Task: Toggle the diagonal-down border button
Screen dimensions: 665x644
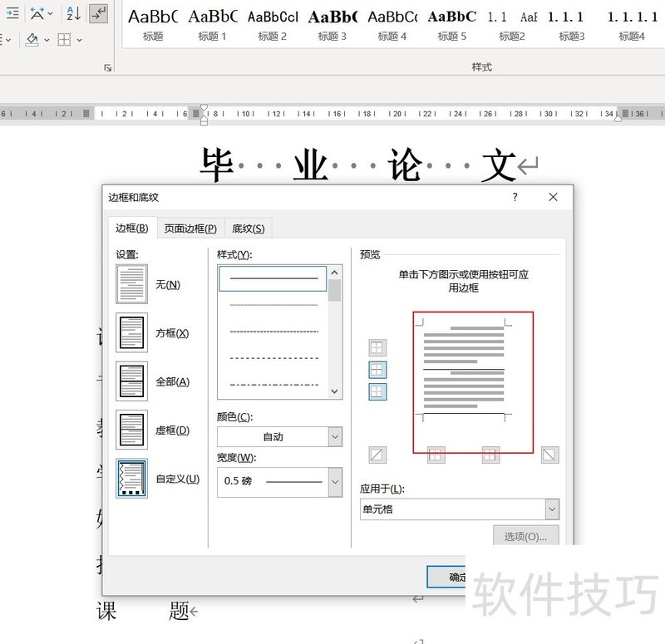Action: (550, 455)
